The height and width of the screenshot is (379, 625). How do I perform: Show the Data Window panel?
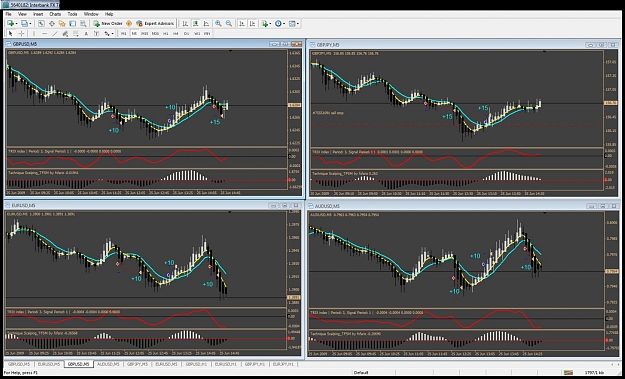point(52,24)
